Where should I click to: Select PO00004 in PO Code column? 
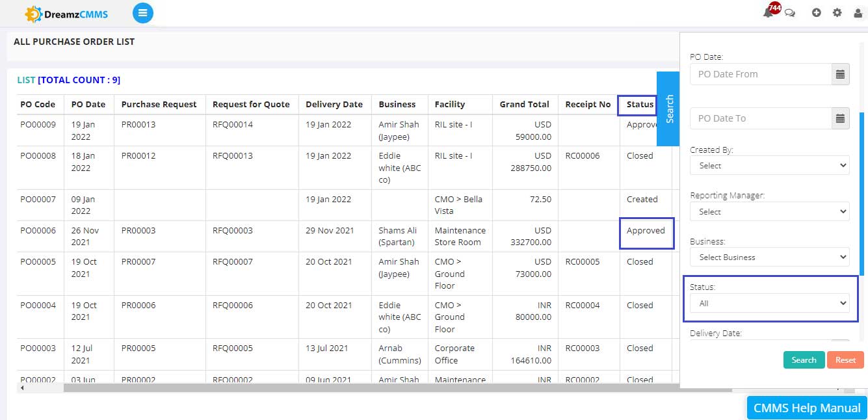(38, 305)
